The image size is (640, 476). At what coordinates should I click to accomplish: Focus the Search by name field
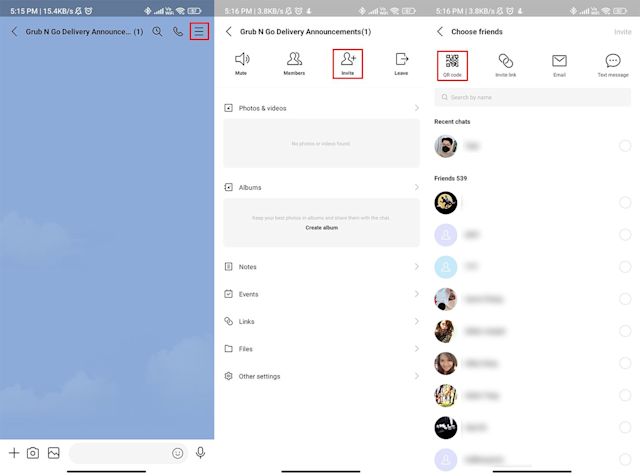click(x=533, y=97)
